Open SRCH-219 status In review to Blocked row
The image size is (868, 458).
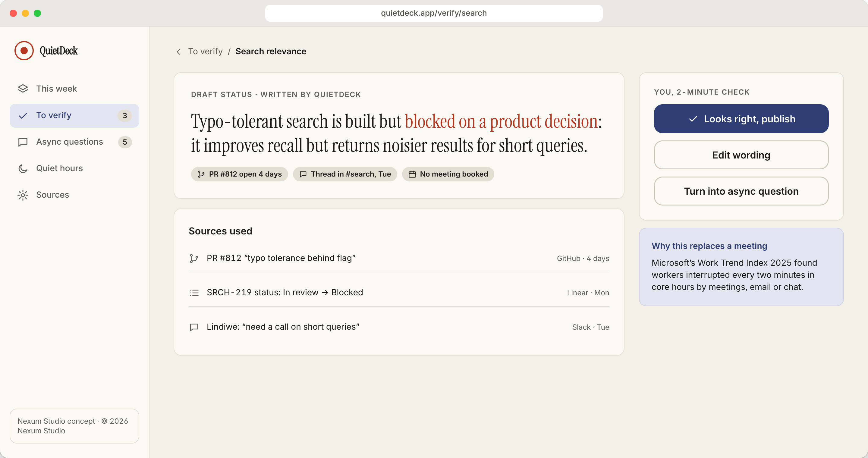399,293
